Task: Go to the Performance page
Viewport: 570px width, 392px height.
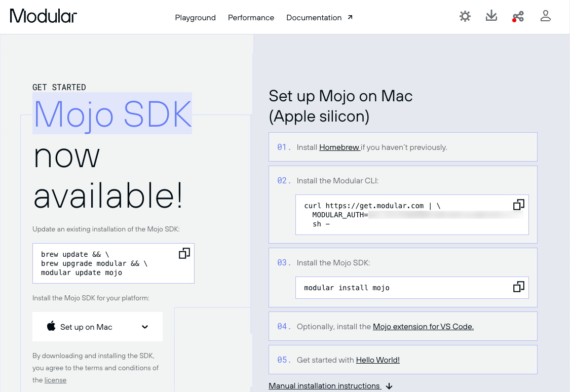Action: point(251,18)
